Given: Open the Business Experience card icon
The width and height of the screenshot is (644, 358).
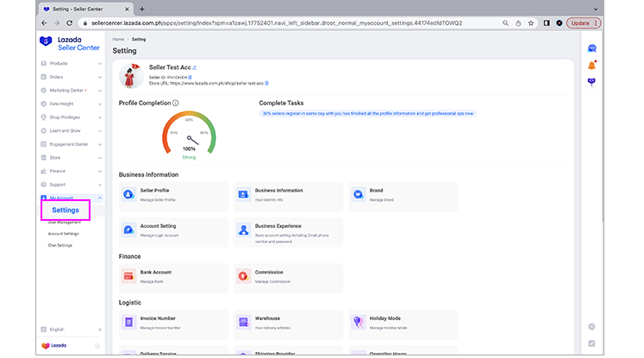Looking at the screenshot, I should coord(244,229).
